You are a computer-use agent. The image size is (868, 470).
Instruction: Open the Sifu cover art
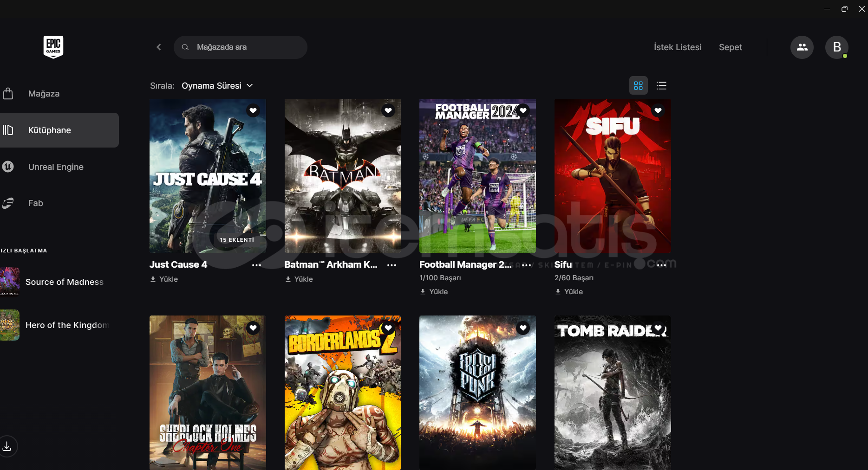(613, 176)
